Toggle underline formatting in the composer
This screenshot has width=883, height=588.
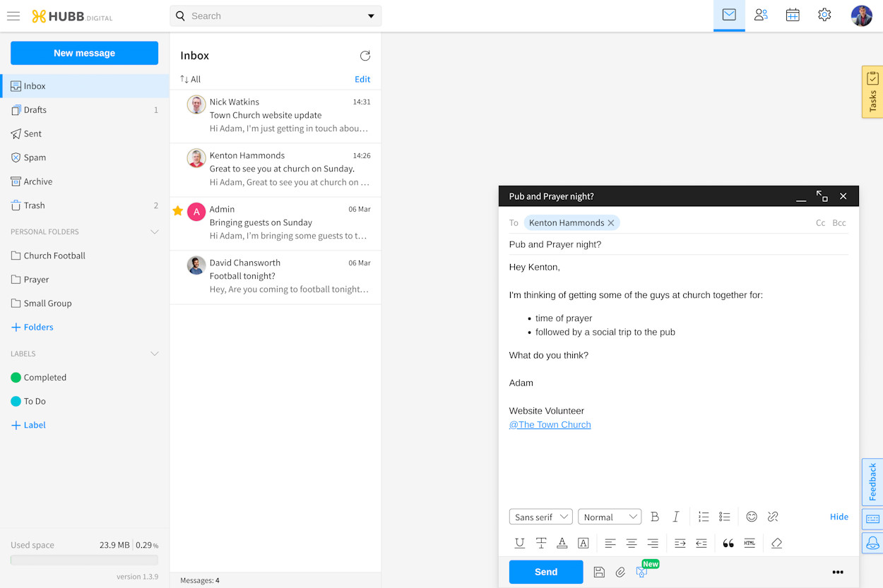coord(519,543)
